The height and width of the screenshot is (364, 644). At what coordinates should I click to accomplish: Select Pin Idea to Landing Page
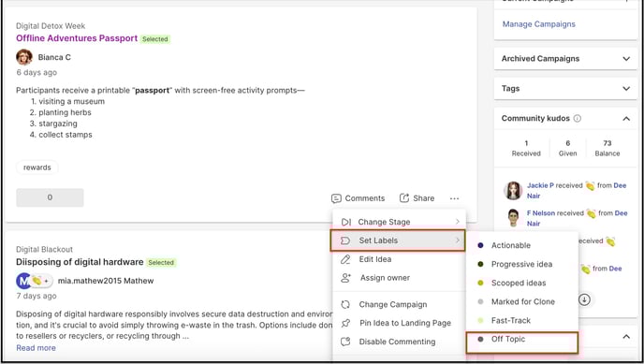pos(399,323)
